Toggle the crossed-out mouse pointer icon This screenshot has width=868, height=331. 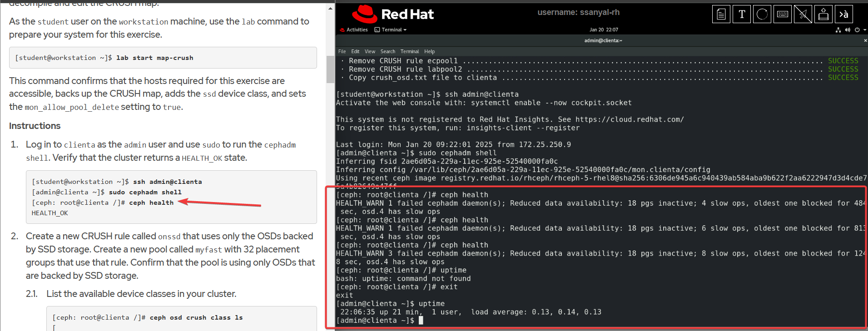click(803, 14)
